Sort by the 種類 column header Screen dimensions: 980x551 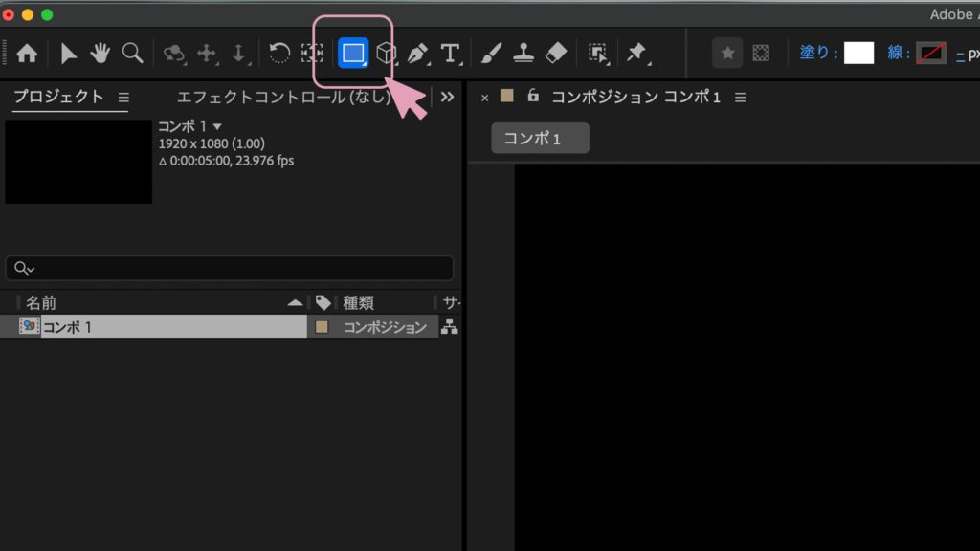coord(358,303)
